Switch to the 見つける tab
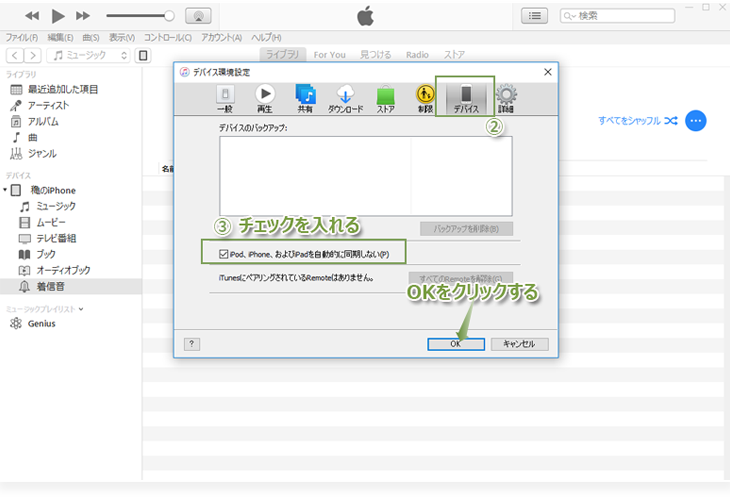Viewport: 730px width, 498px height. 376,55
